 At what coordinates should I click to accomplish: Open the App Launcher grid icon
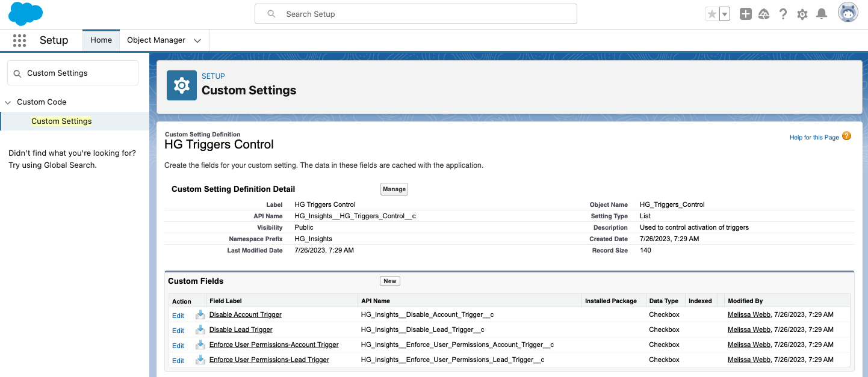[x=19, y=40]
